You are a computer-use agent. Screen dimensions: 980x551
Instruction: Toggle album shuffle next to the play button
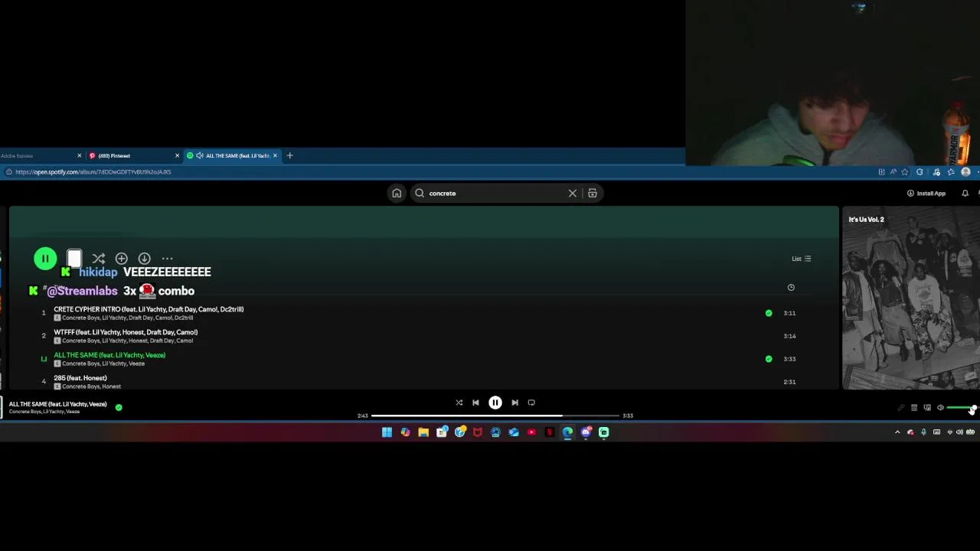pyautogui.click(x=98, y=259)
